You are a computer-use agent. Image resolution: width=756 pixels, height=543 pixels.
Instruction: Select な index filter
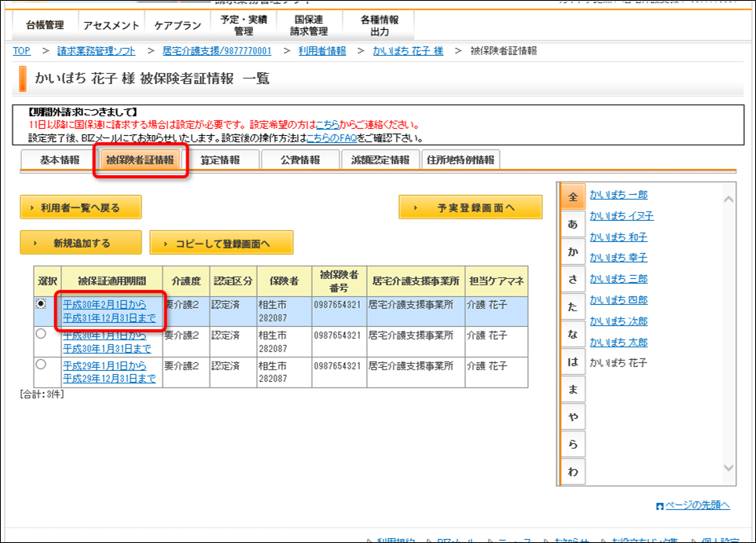(x=573, y=334)
